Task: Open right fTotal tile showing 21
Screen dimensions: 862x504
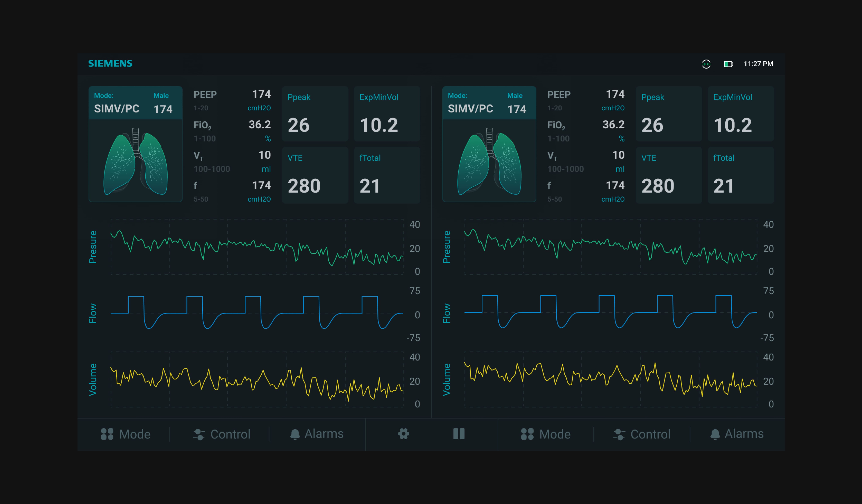Action: pos(741,175)
